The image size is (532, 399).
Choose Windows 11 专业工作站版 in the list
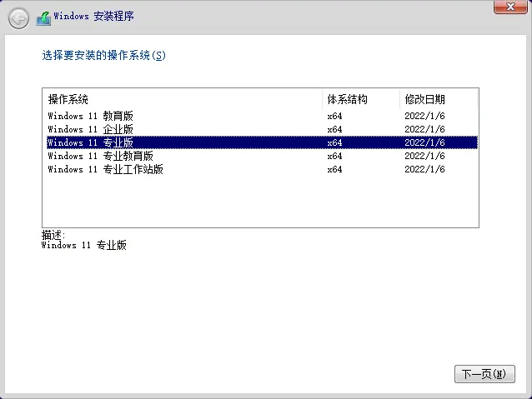(x=105, y=169)
